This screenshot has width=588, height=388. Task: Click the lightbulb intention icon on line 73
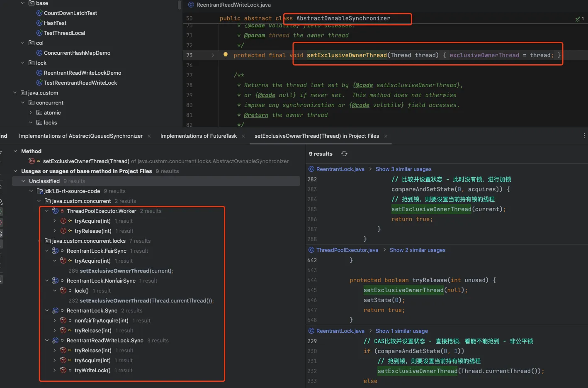click(226, 55)
